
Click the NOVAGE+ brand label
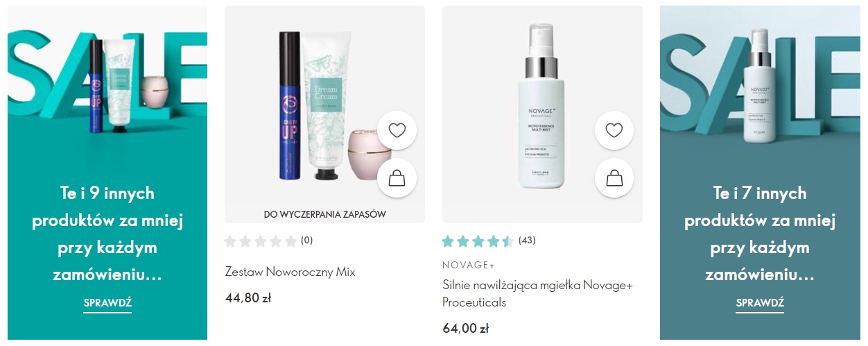(x=469, y=265)
